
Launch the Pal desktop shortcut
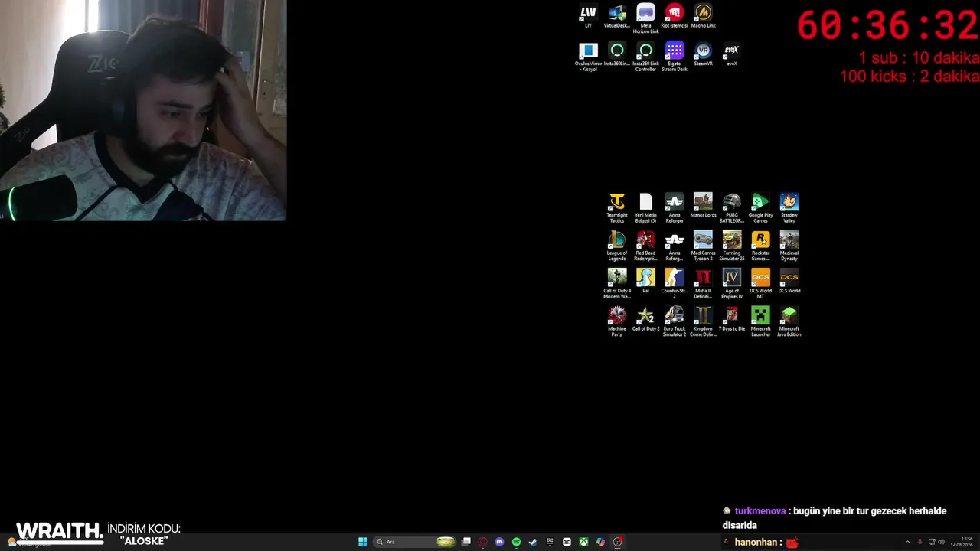(x=645, y=282)
